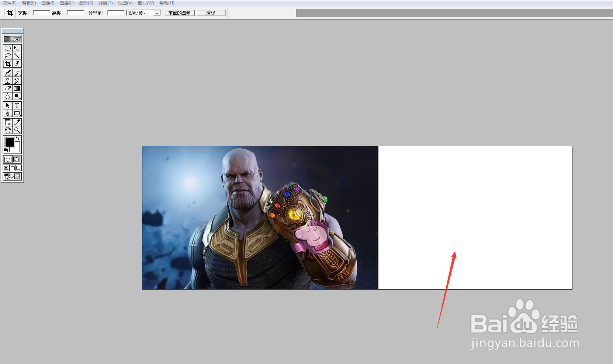613x364 pixels.
Task: Select the Magic Wand tool
Action: [17, 56]
